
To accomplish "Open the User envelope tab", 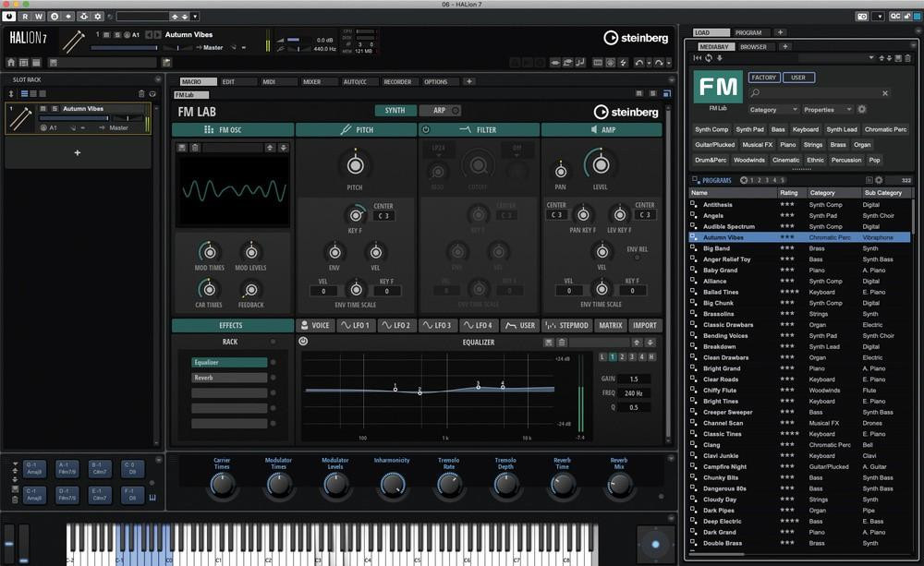I will [520, 325].
